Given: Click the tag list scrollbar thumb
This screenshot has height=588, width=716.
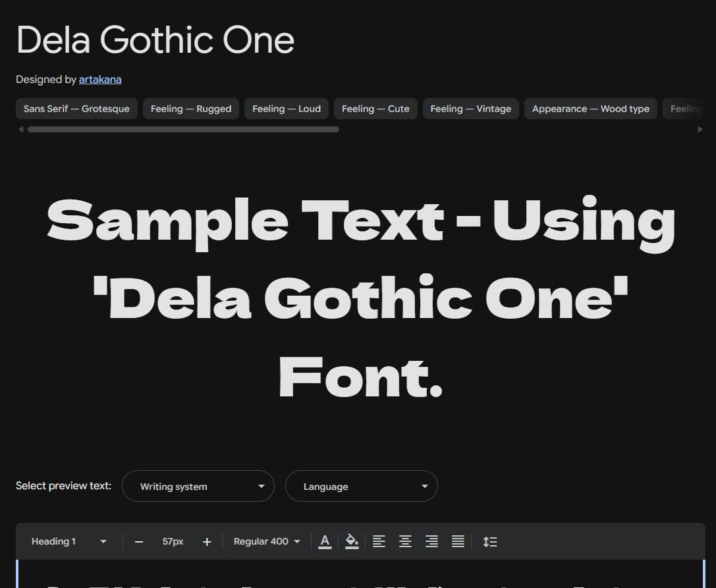Looking at the screenshot, I should 183,130.
